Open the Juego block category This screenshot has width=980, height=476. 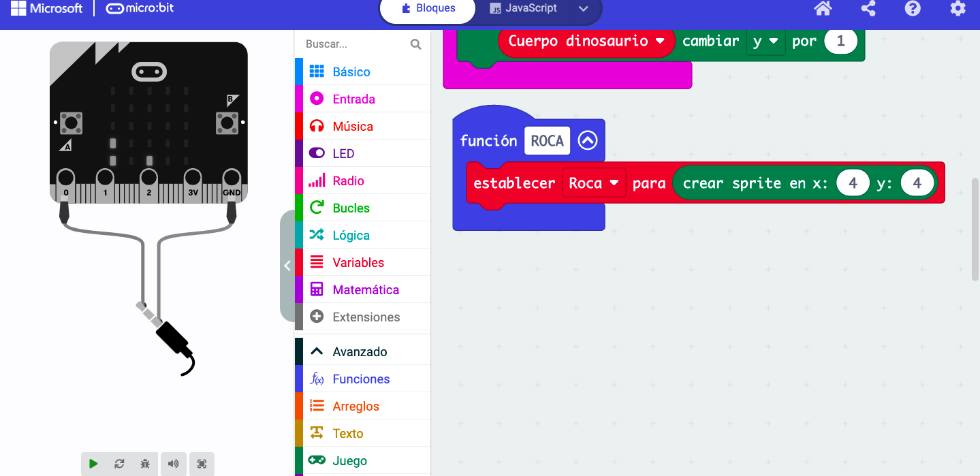tap(362, 460)
